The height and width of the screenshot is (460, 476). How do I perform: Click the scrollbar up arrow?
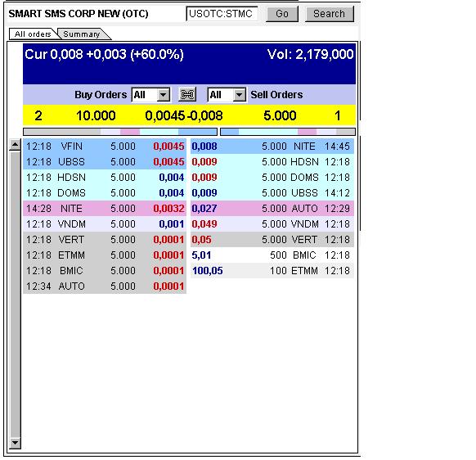[x=15, y=145]
